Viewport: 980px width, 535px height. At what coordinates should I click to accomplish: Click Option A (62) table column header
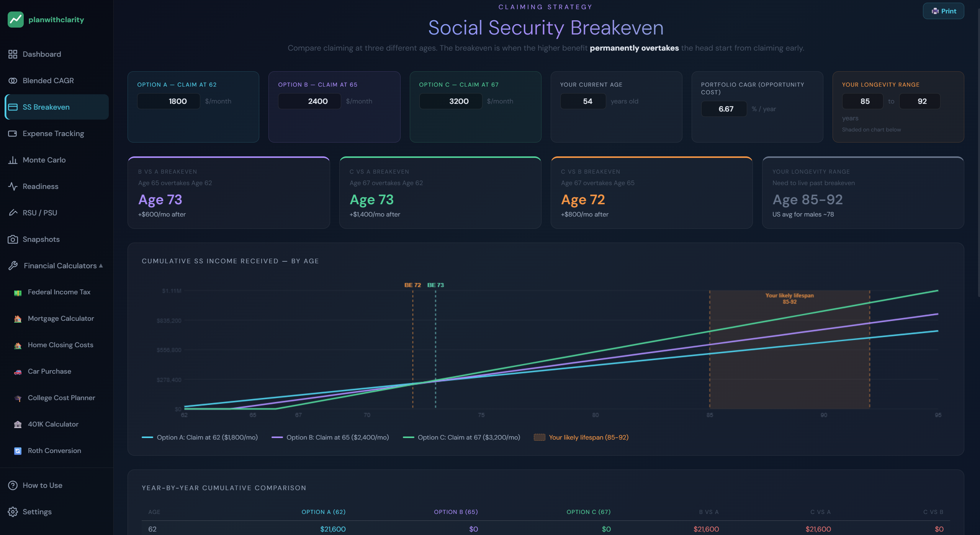click(324, 512)
